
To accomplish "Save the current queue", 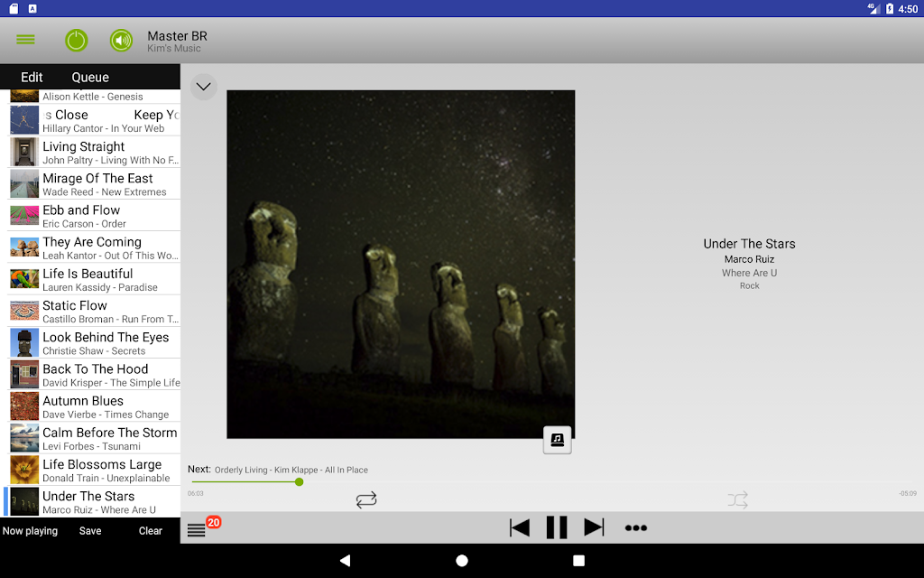I will click(x=90, y=531).
